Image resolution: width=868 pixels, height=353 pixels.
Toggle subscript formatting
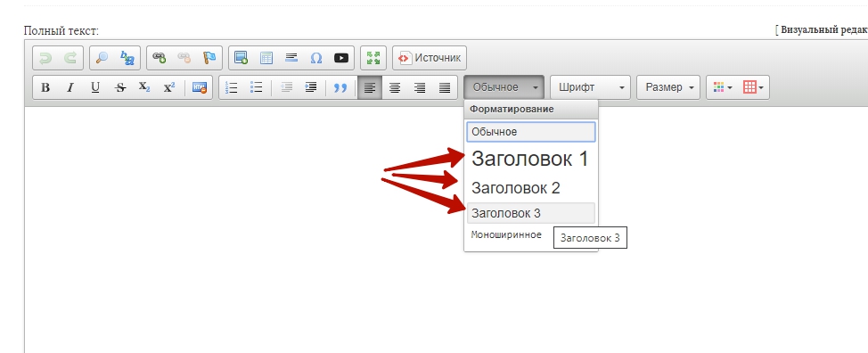click(144, 87)
